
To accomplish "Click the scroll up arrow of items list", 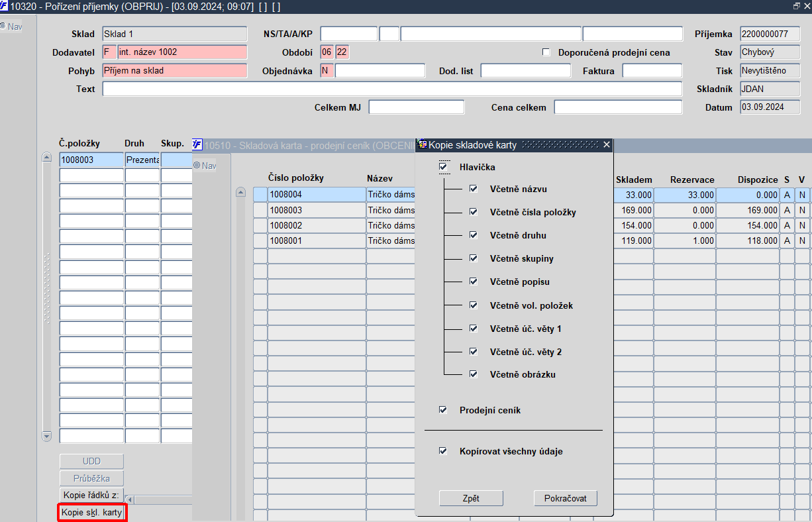I will [46, 158].
